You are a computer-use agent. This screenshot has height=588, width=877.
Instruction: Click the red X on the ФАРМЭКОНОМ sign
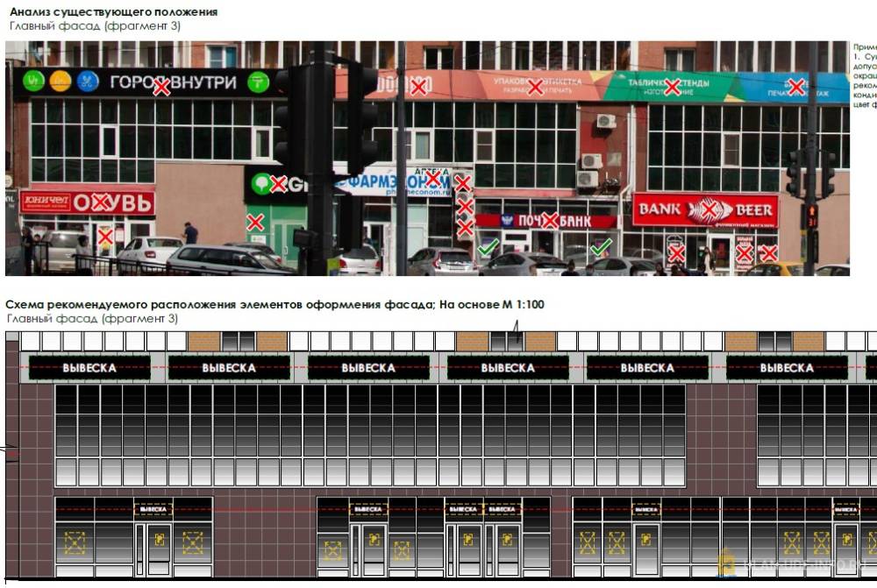(x=432, y=179)
